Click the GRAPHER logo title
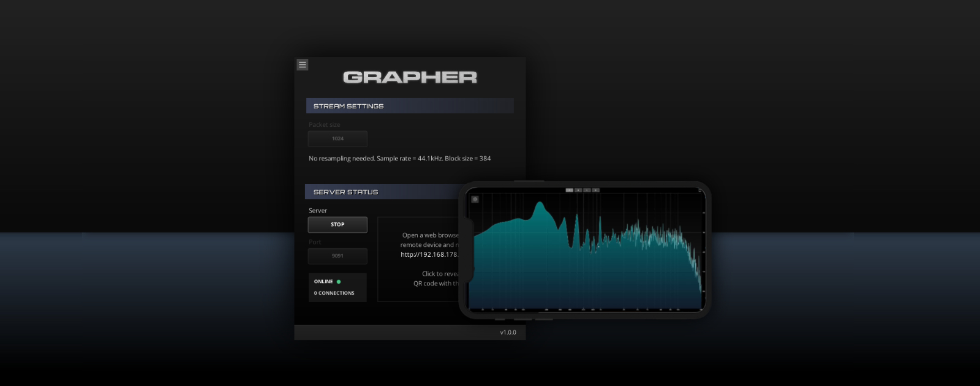Screen dimensions: 980x386 (410, 77)
